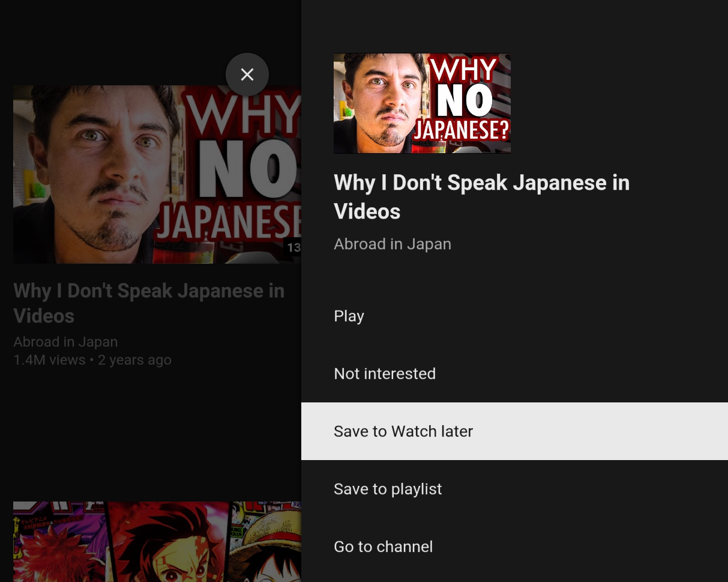Open the "Abroad in Japan" channel link in popup
The height and width of the screenshot is (582, 728).
[x=393, y=244]
